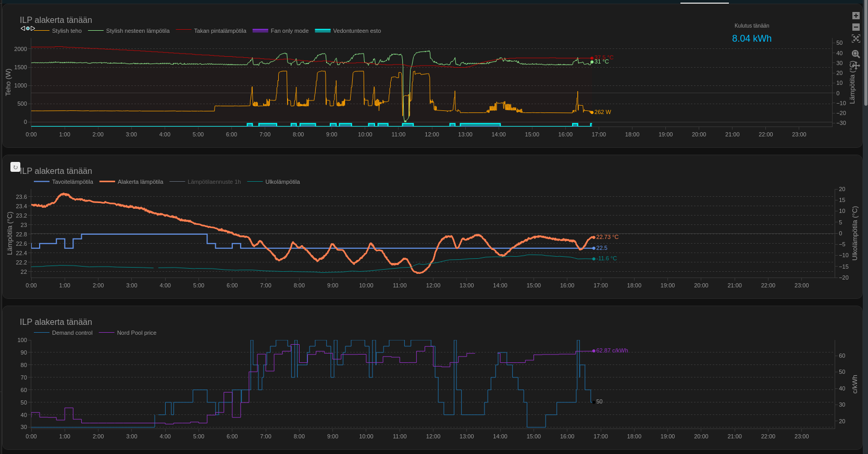Screen dimensions: 868x454
Task: Activate the magnifier selection zoom tool
Action: point(855,54)
